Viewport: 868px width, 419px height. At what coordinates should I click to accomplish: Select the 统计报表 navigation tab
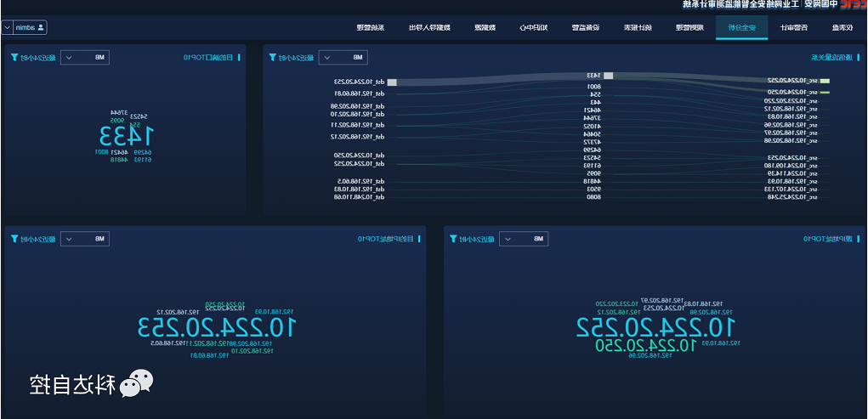click(x=638, y=28)
